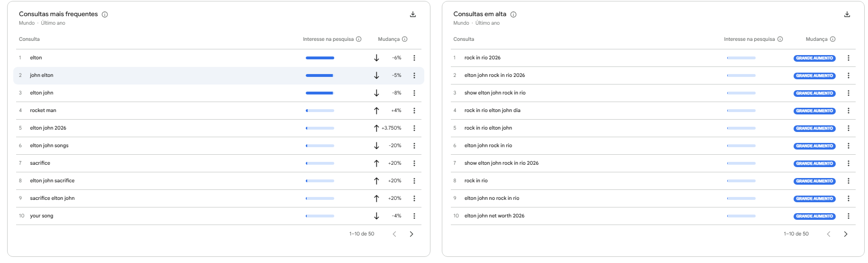Open the query 'elton john 2026'
This screenshot has height=263, width=868.
point(48,128)
